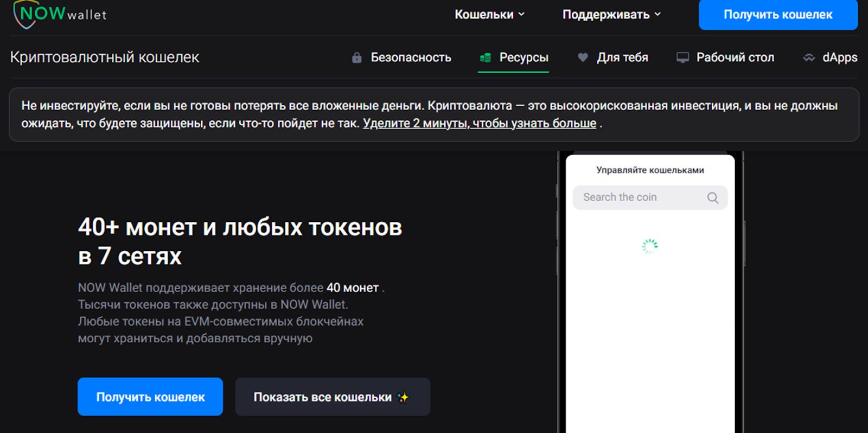Click the NOW Wallet logo

[x=60, y=14]
